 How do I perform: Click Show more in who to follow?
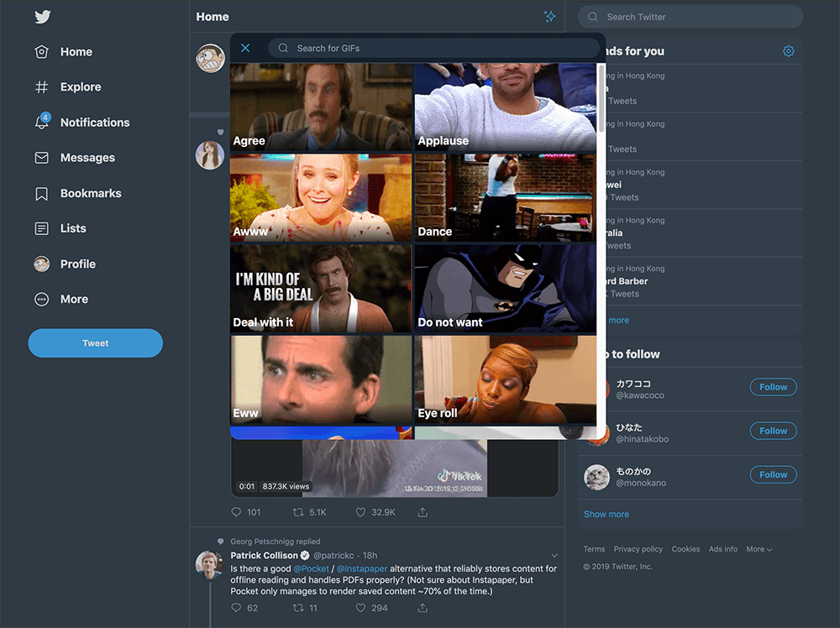tap(606, 514)
